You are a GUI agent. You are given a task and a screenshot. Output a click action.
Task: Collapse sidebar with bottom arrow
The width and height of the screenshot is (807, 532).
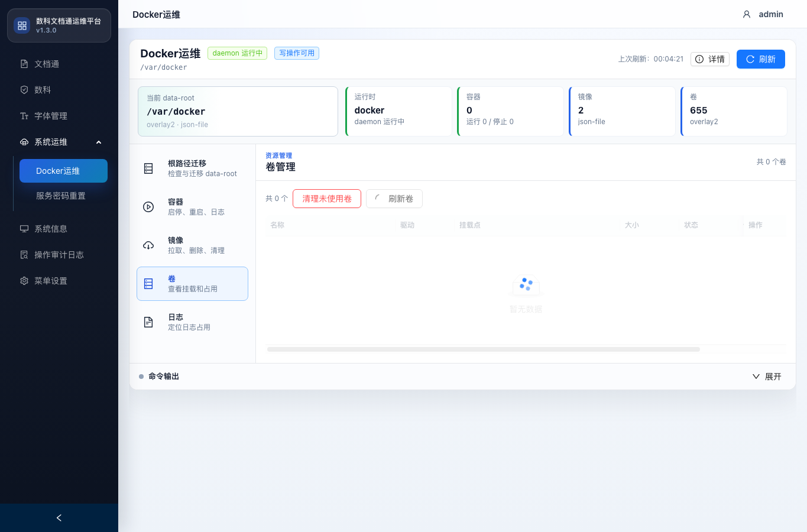click(x=59, y=518)
